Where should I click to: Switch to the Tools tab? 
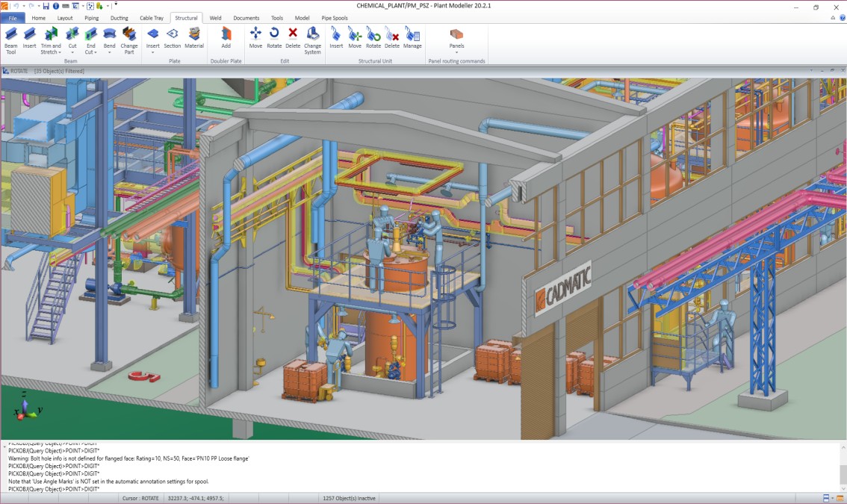pyautogui.click(x=277, y=18)
